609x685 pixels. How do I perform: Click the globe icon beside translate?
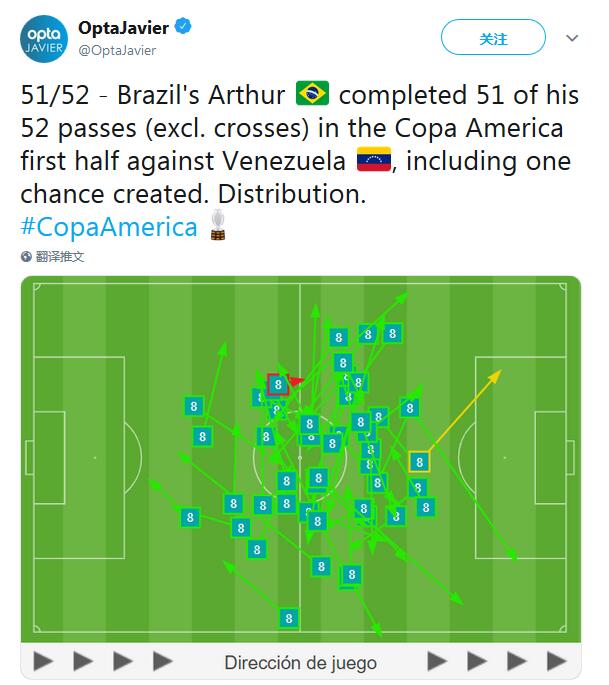coord(26,256)
